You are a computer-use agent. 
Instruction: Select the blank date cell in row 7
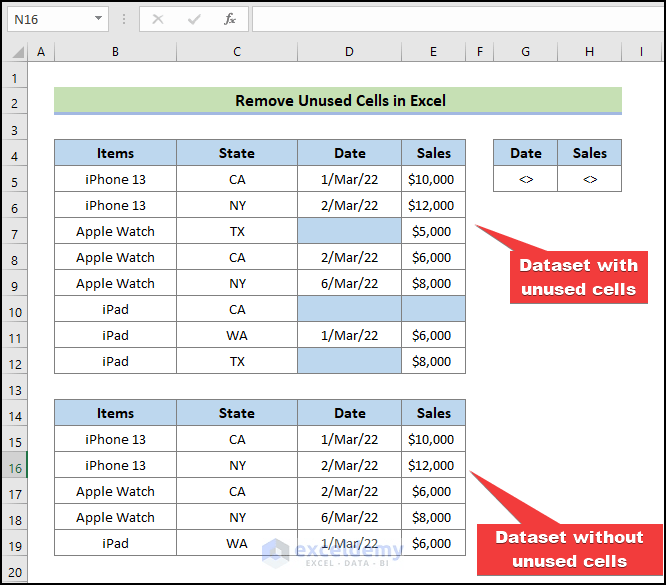(x=349, y=231)
